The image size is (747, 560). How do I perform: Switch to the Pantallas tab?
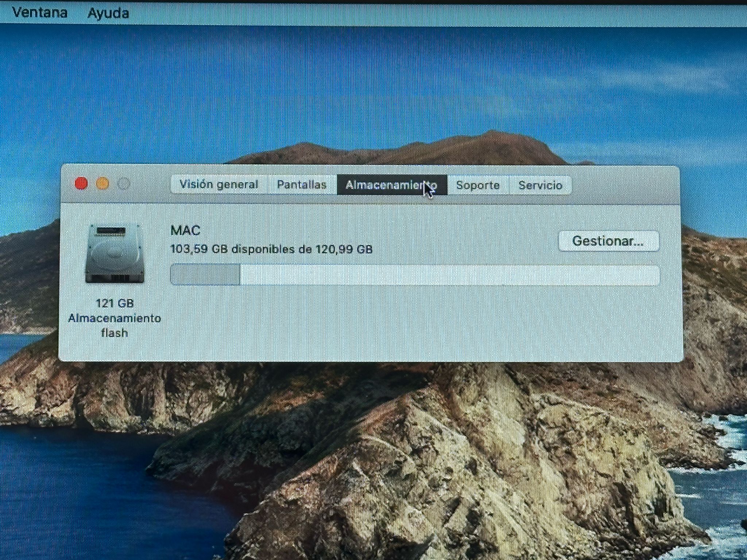(x=301, y=185)
